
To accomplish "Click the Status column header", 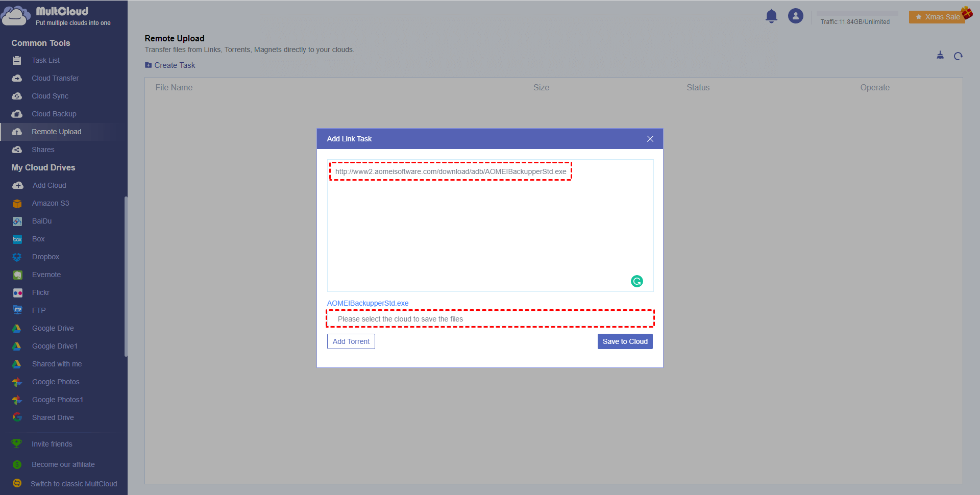I will pos(698,88).
